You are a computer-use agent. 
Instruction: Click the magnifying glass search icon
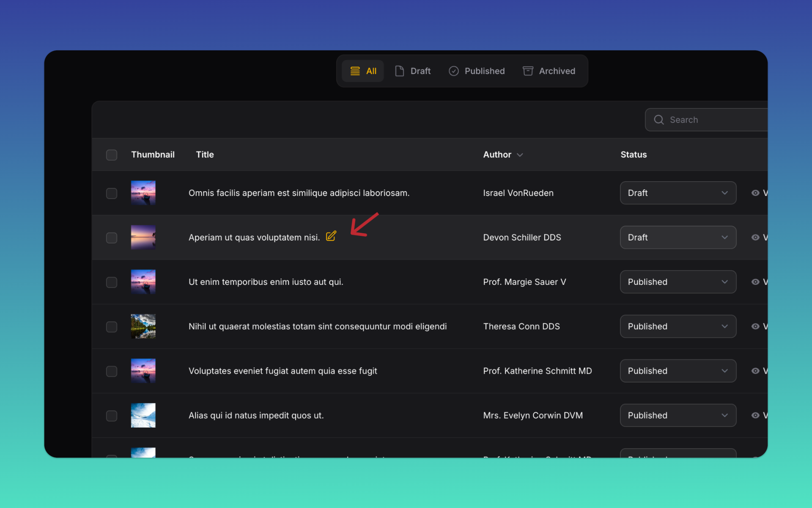pos(658,120)
